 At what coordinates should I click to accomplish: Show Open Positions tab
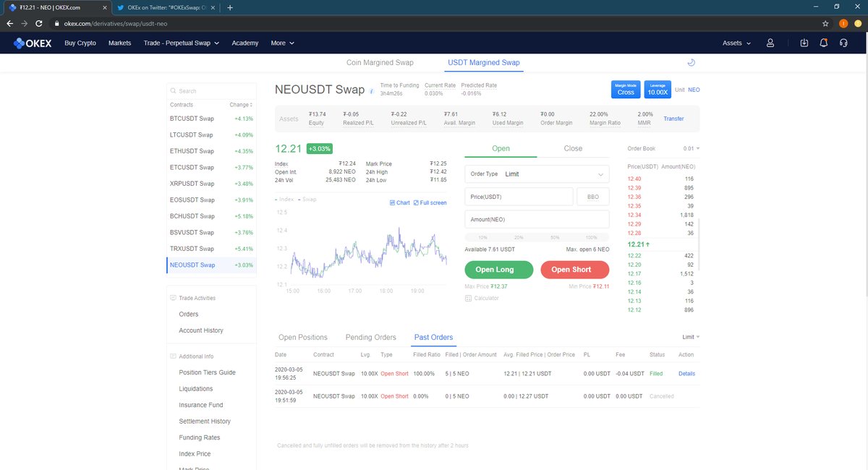coord(303,337)
